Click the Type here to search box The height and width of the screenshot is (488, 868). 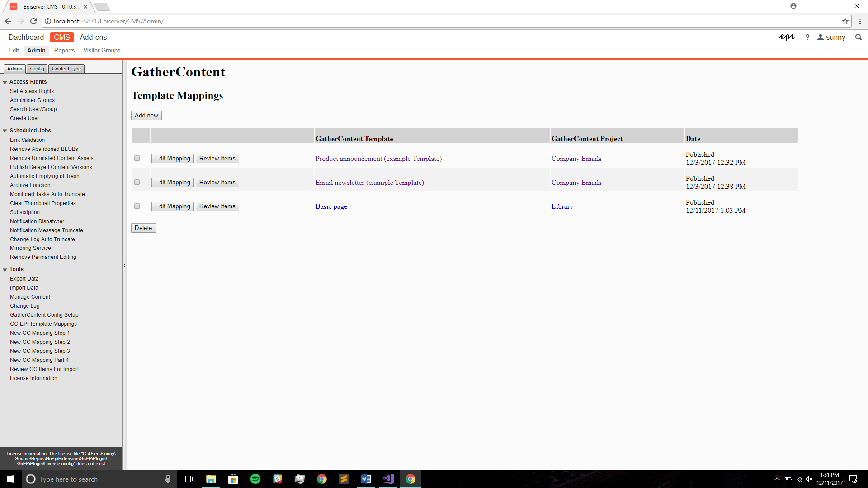99,479
